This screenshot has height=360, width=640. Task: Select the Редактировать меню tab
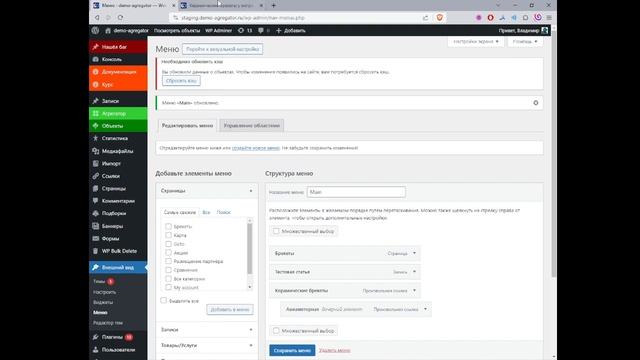[x=187, y=126]
